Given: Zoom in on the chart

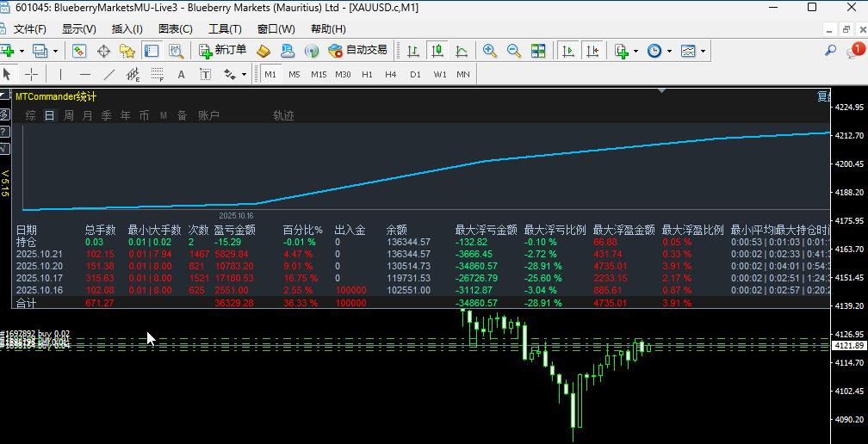Looking at the screenshot, I should [489, 51].
